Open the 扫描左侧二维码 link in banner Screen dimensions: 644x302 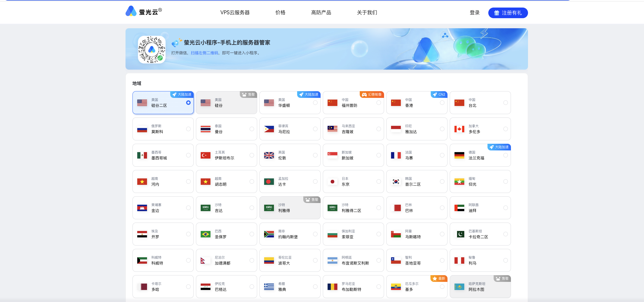204,53
